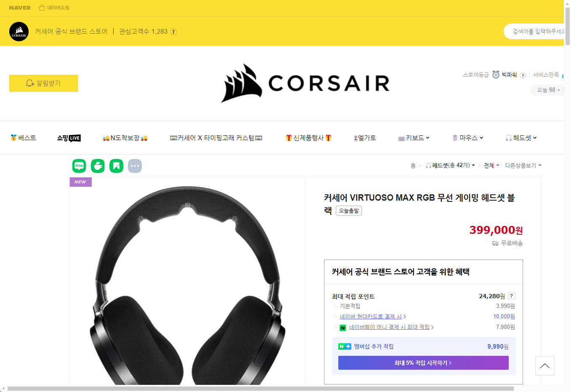The image size is (571, 392).
Task: Click the horizontal scrollbar
Action: coord(261,389)
